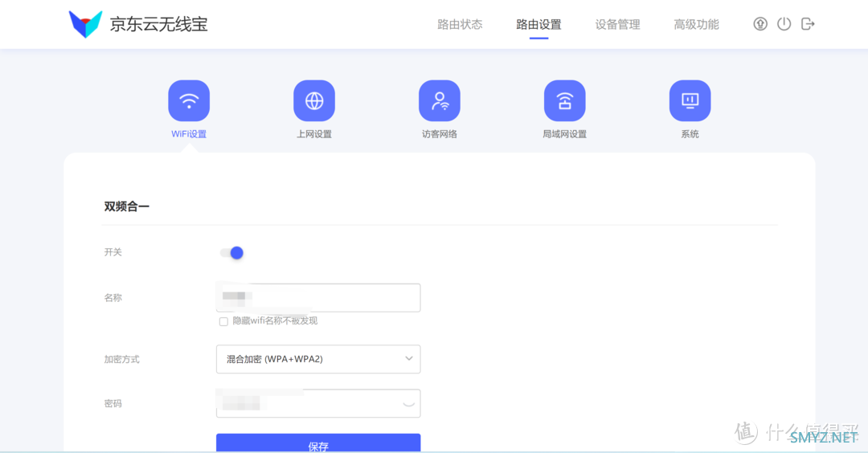Click the 名称 input field
This screenshot has width=868, height=453.
[318, 297]
